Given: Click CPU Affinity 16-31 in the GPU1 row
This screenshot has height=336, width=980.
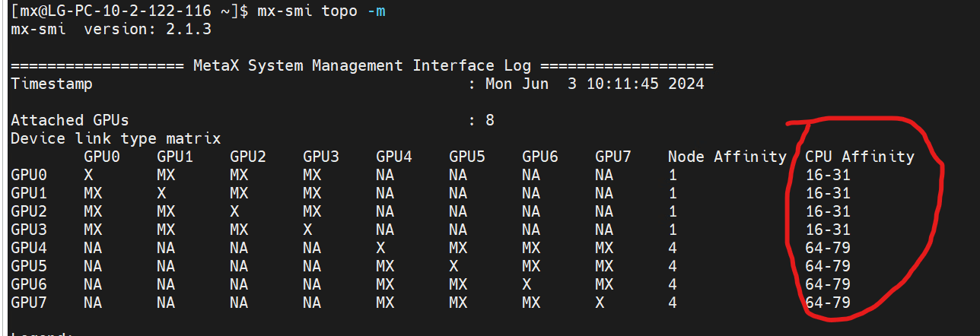Looking at the screenshot, I should 828,193.
